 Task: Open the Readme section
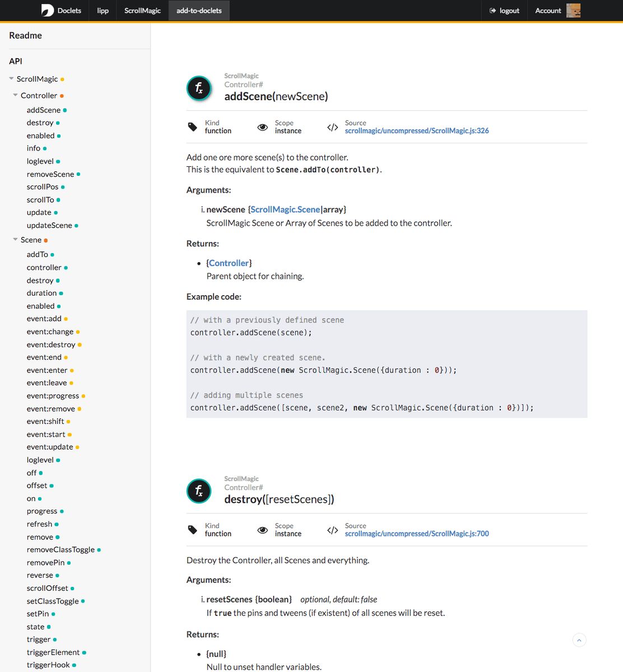point(25,35)
